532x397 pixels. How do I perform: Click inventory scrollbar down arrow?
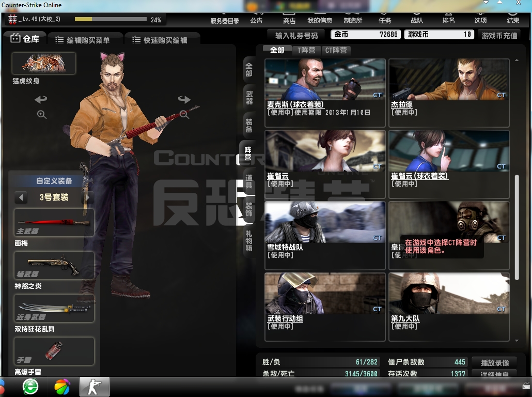[x=517, y=340]
